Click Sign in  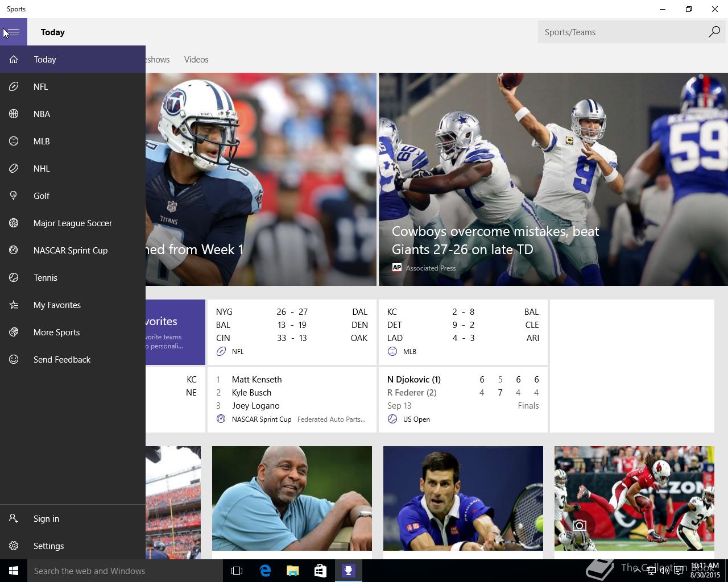pyautogui.click(x=73, y=518)
